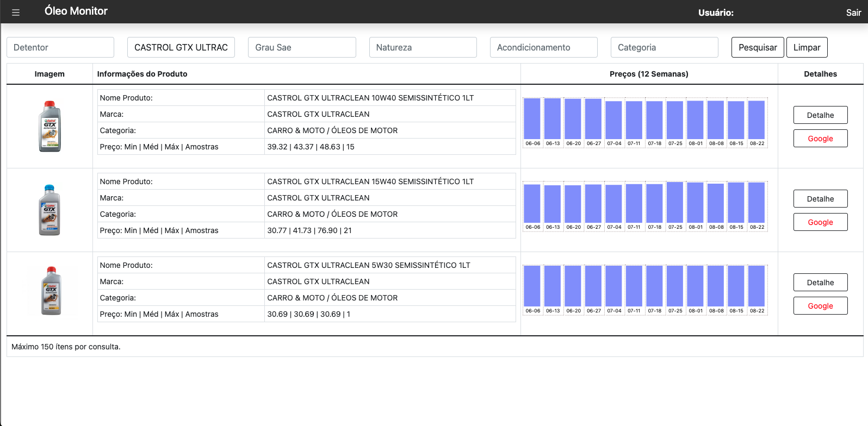Click price values 39.32 | 43.37 | 48.63 | 15
The height and width of the screenshot is (426, 868).
[x=311, y=147]
